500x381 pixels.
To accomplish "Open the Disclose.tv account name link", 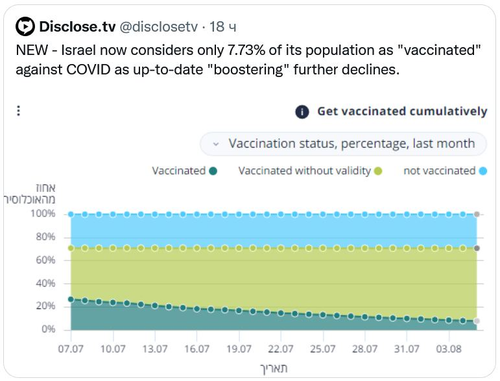I will pyautogui.click(x=77, y=27).
